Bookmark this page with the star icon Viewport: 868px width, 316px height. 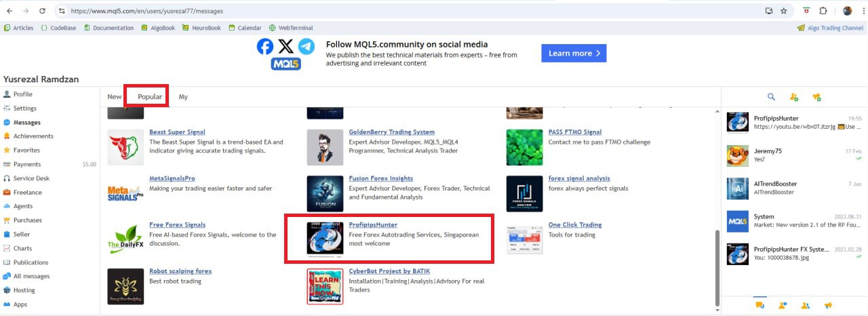(784, 11)
